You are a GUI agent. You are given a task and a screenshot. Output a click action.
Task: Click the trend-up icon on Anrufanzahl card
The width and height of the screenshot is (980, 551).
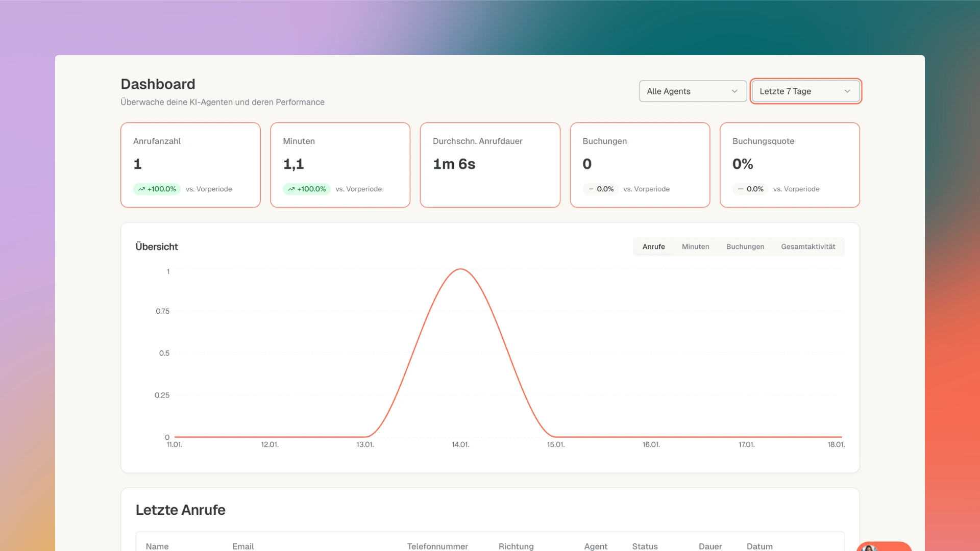[x=141, y=189]
